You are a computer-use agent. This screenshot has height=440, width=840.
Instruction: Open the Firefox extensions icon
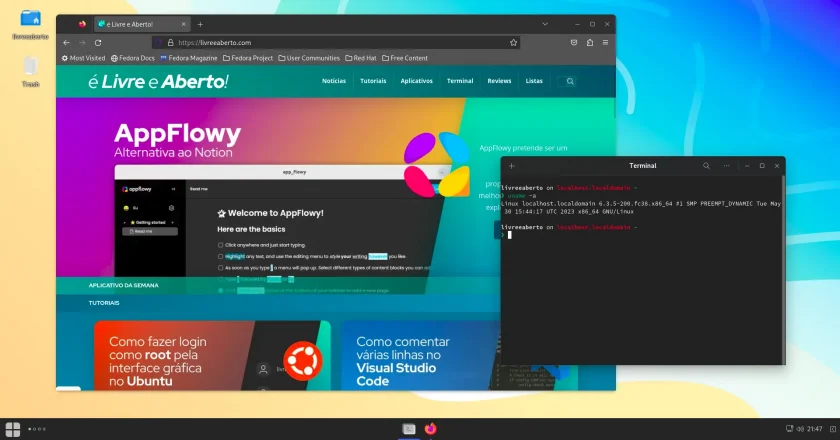tap(590, 43)
